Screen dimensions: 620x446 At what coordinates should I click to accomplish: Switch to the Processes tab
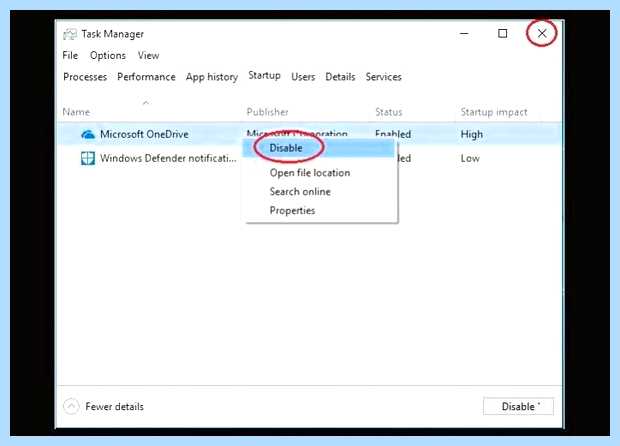point(85,77)
